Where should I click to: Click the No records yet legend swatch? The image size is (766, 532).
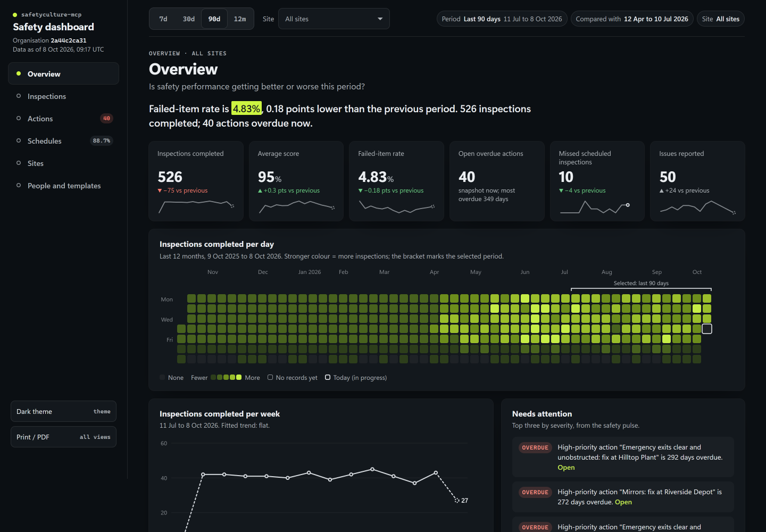pos(270,377)
